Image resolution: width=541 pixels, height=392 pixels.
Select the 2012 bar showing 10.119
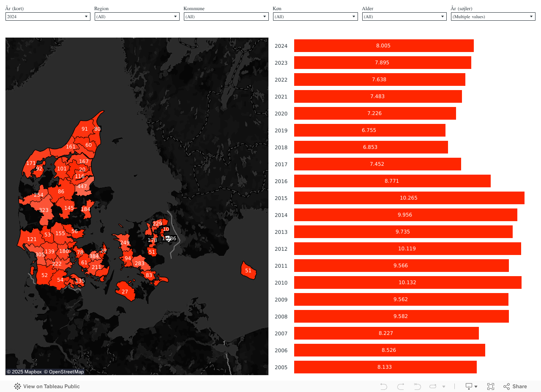tap(407, 249)
